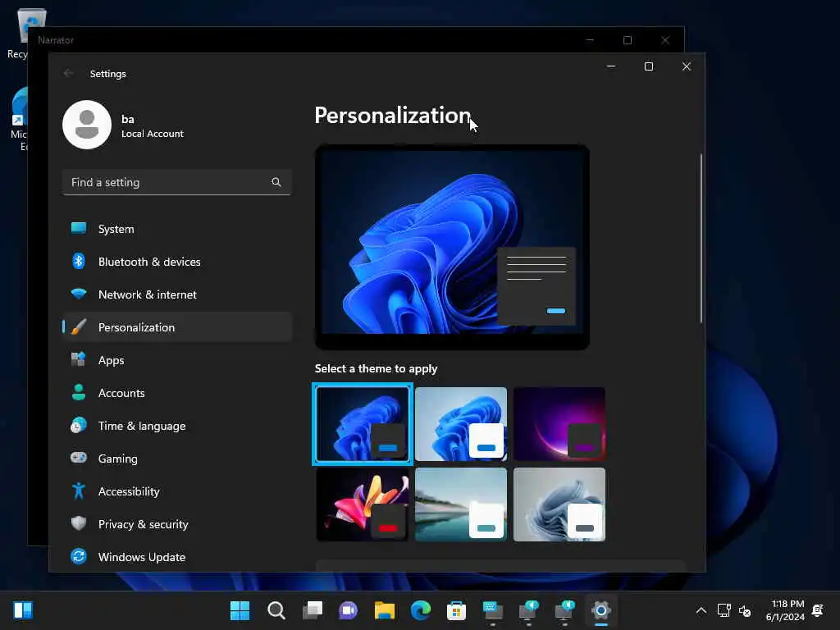Click the muted volume tray icon
Screen dimensions: 840x630
745,610
